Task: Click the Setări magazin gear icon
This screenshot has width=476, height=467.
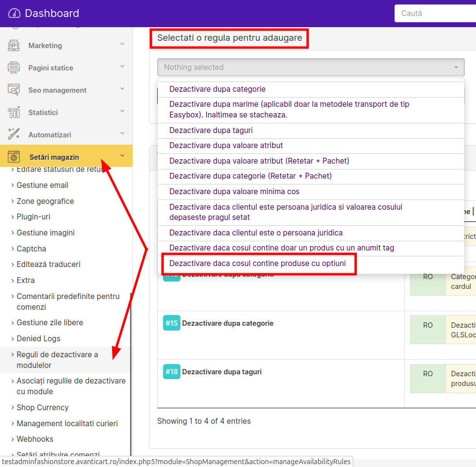Action: coord(14,157)
